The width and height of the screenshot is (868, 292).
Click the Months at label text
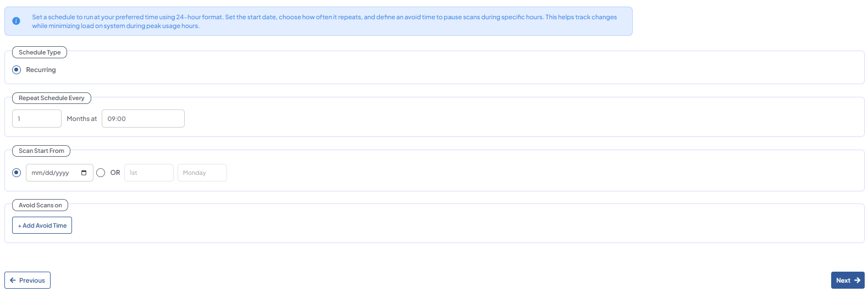81,119
